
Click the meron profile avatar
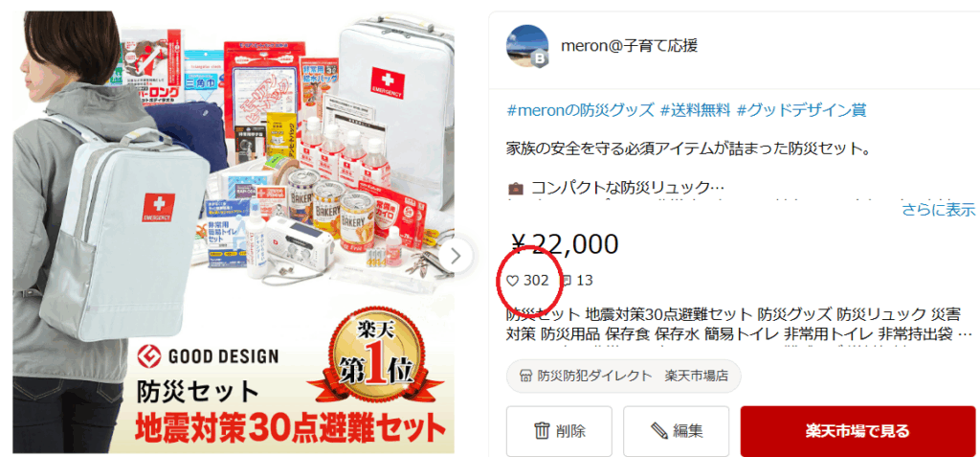[x=527, y=46]
